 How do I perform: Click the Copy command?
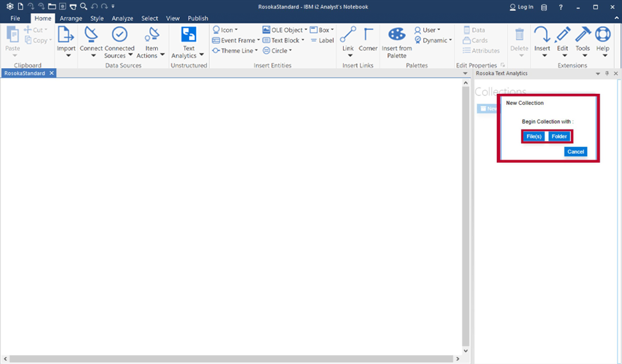(38, 40)
